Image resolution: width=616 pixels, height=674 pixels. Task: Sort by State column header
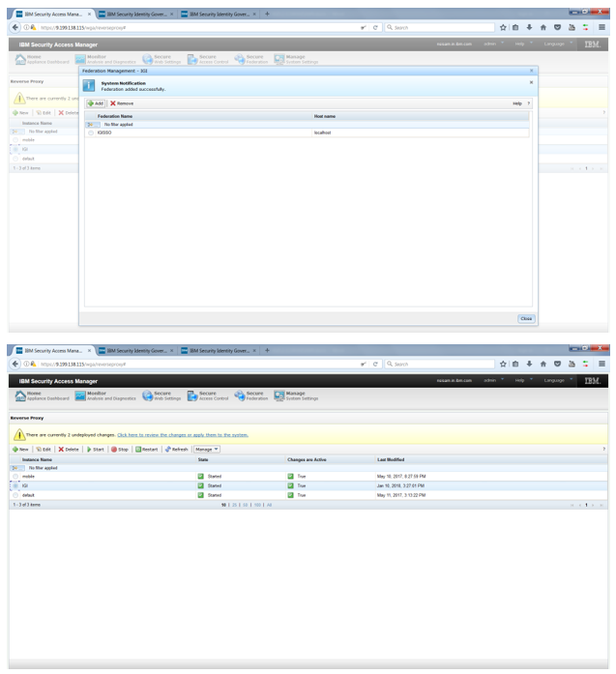click(203, 459)
